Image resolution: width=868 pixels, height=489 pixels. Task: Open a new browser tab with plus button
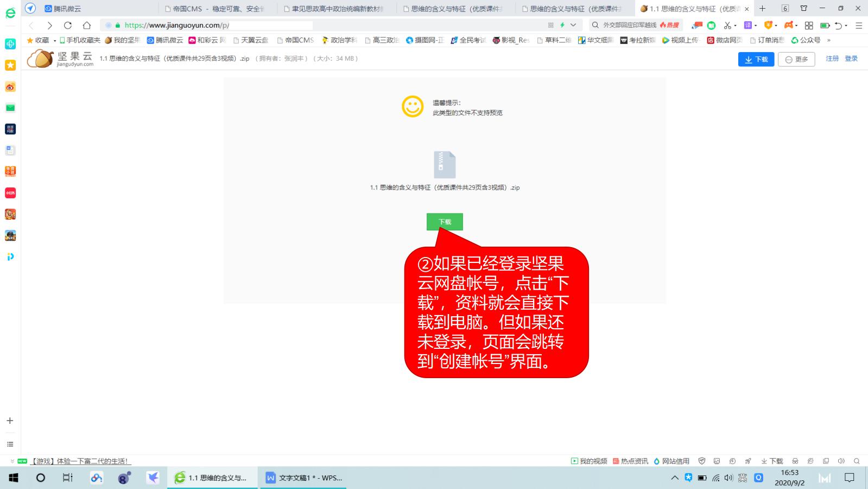click(762, 9)
